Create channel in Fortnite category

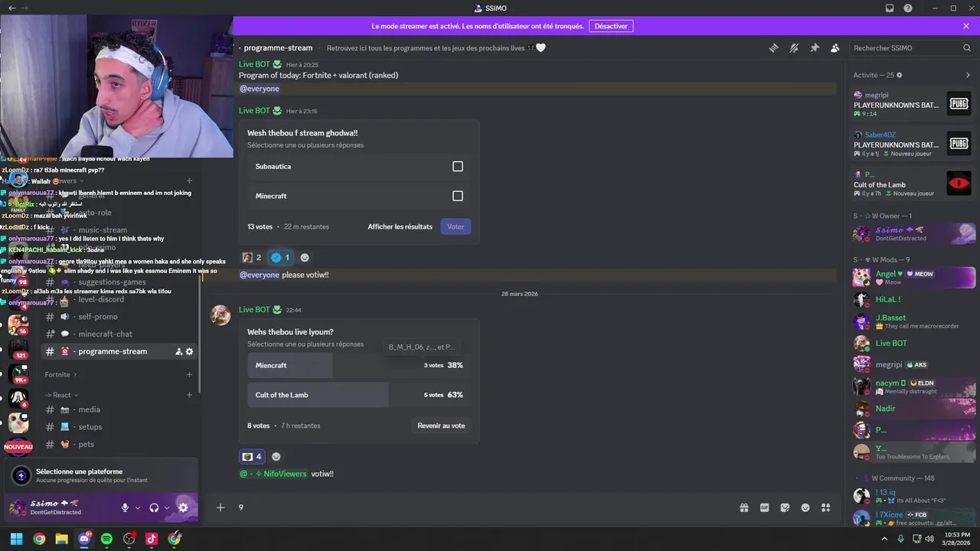(189, 374)
